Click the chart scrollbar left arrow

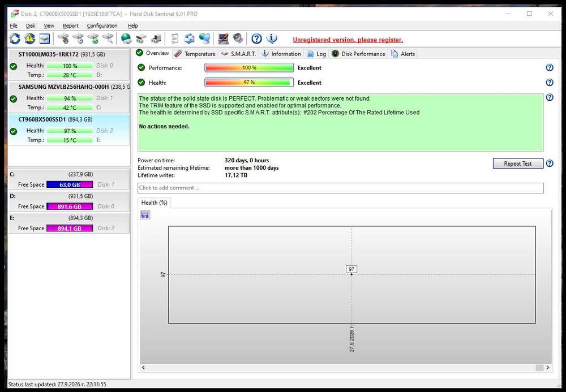pyautogui.click(x=143, y=368)
